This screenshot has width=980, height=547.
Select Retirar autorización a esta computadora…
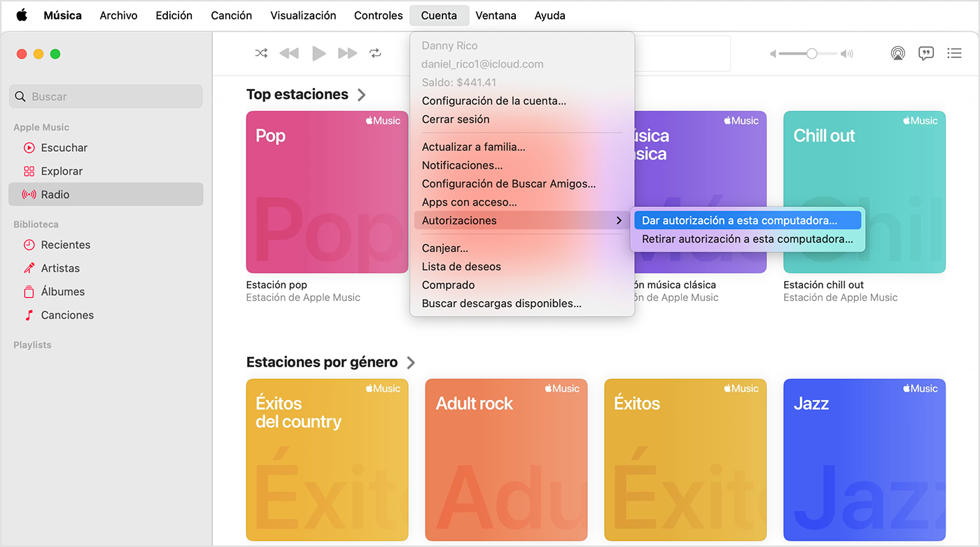747,239
